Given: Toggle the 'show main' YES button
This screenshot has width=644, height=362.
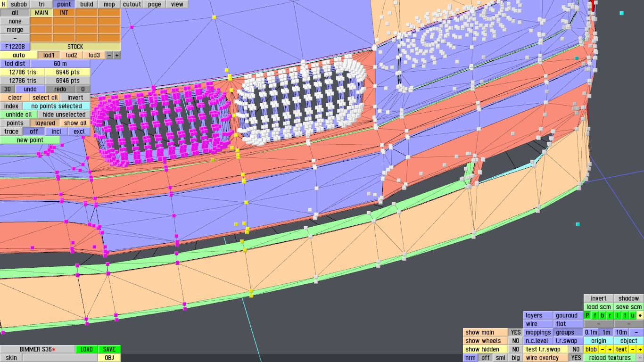Looking at the screenshot, I should (516, 332).
